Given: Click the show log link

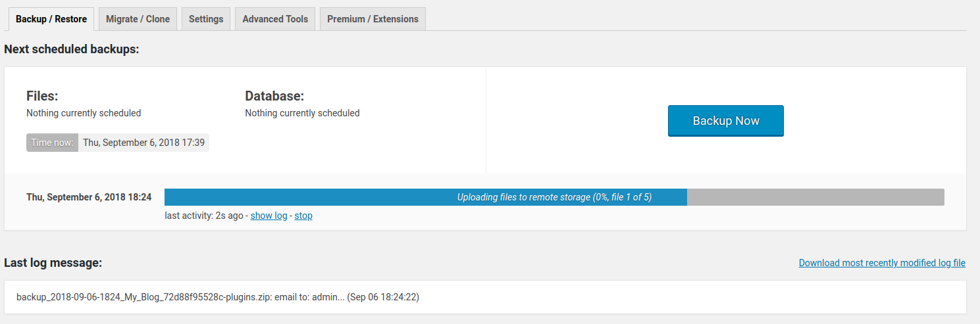Looking at the screenshot, I should (x=269, y=216).
